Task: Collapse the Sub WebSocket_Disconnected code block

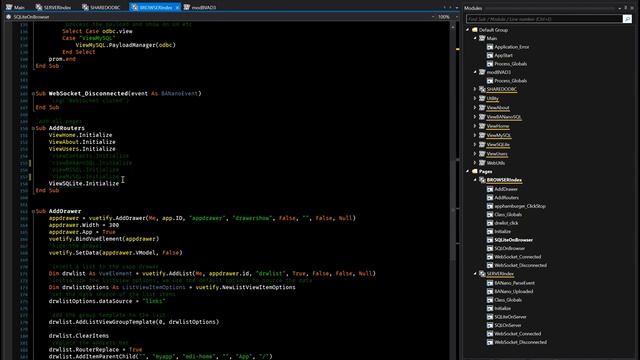Action: pos(33,93)
